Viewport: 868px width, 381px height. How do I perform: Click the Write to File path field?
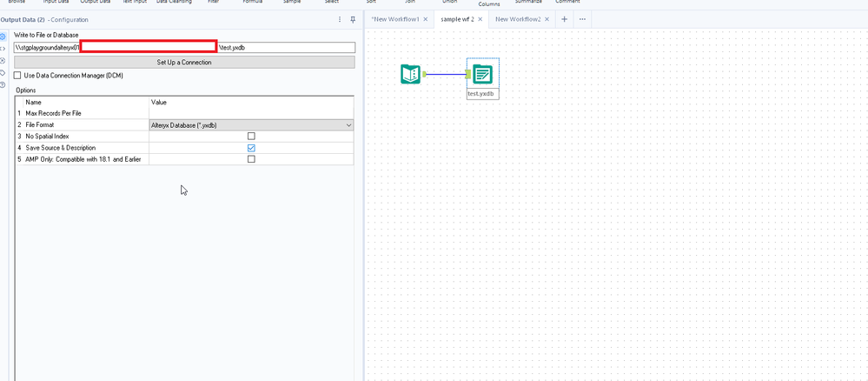[184, 48]
